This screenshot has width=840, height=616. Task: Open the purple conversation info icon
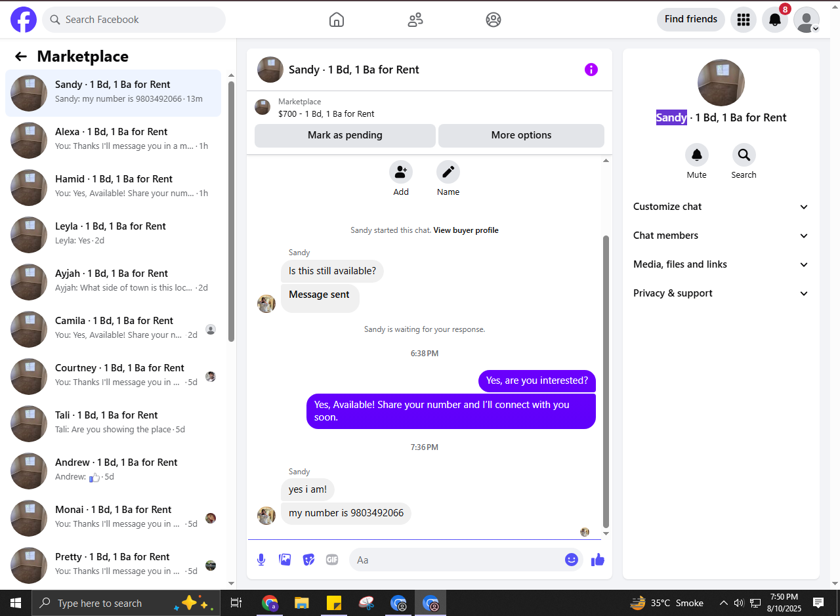point(591,70)
